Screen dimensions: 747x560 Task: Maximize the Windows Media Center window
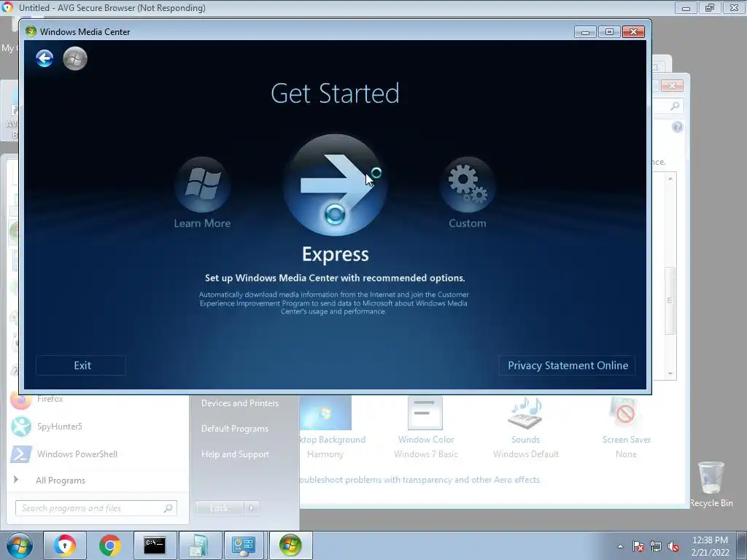click(609, 31)
